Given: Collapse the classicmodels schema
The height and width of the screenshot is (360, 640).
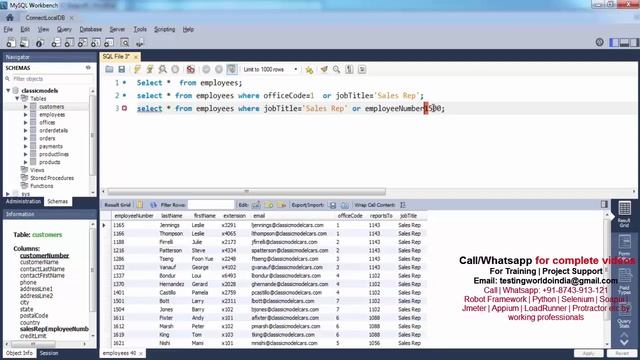Looking at the screenshot, I should click(8, 91).
